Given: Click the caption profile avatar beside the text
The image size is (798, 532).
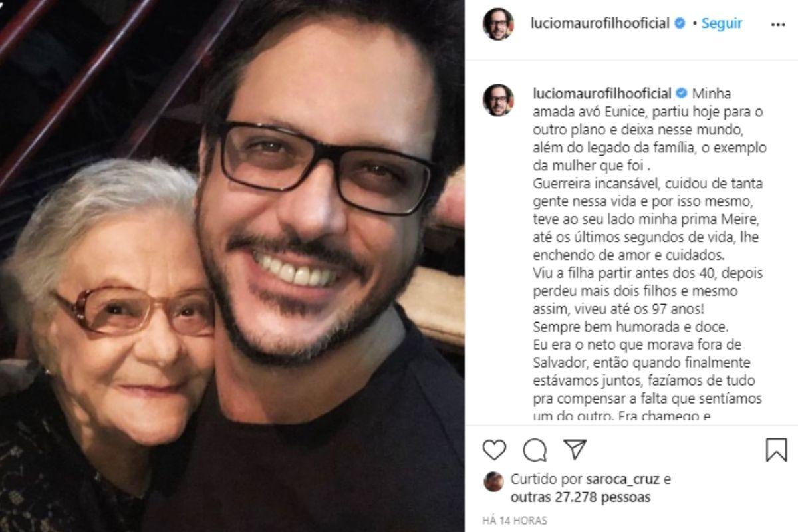Looking at the screenshot, I should click(x=498, y=100).
